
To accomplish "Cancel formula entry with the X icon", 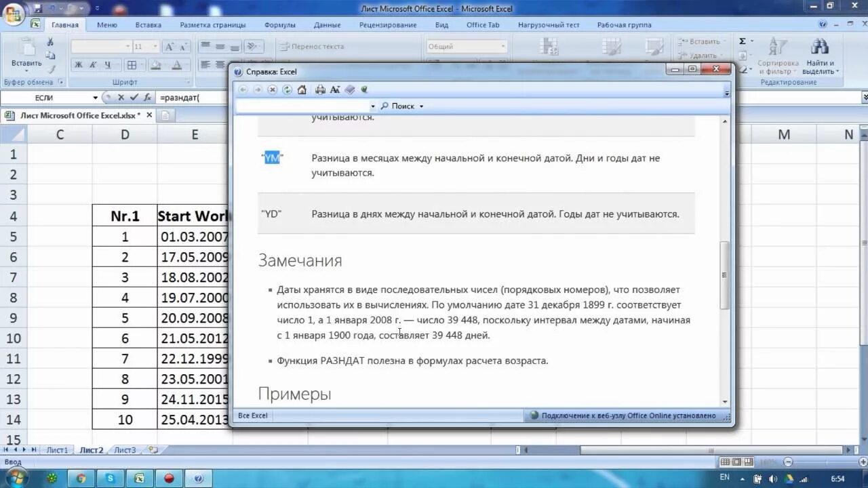I will point(121,98).
